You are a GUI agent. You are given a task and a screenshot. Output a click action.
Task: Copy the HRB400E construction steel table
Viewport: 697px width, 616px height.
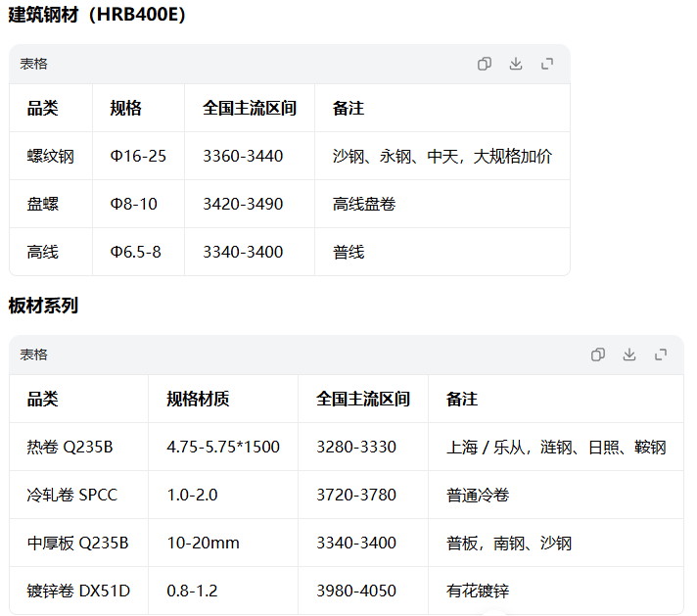(x=484, y=64)
